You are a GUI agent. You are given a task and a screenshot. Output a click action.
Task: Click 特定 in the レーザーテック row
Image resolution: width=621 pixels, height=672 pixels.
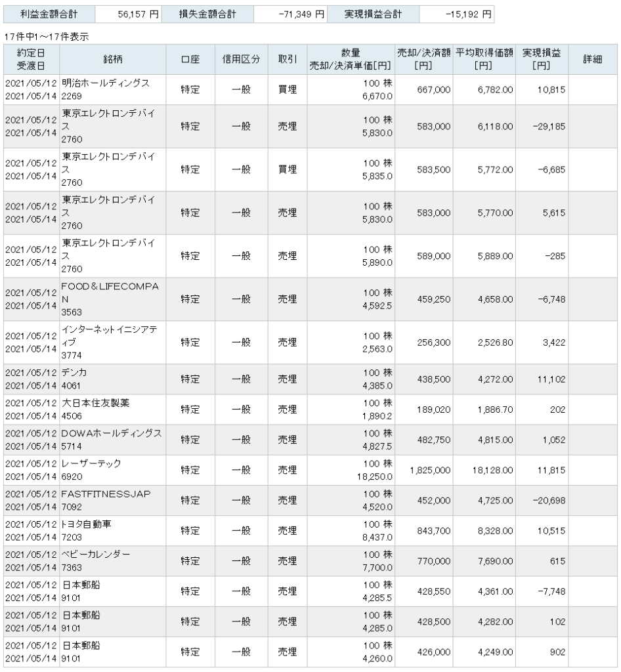pos(190,471)
